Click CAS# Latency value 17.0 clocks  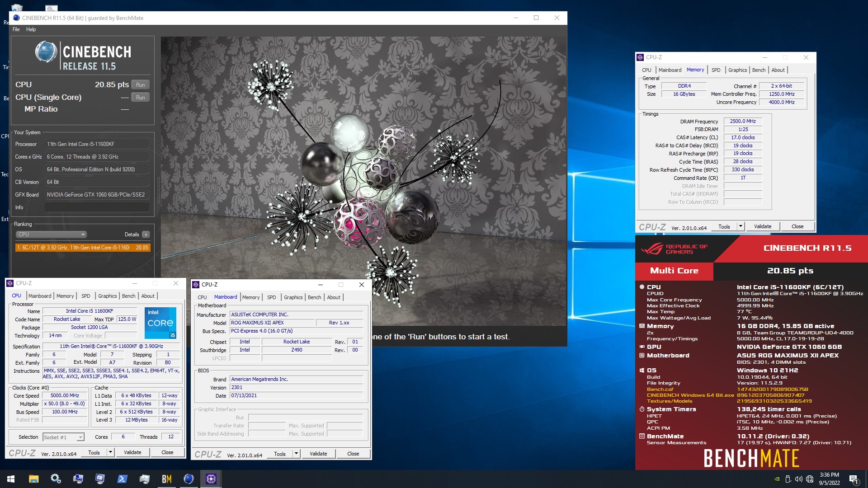tap(743, 137)
